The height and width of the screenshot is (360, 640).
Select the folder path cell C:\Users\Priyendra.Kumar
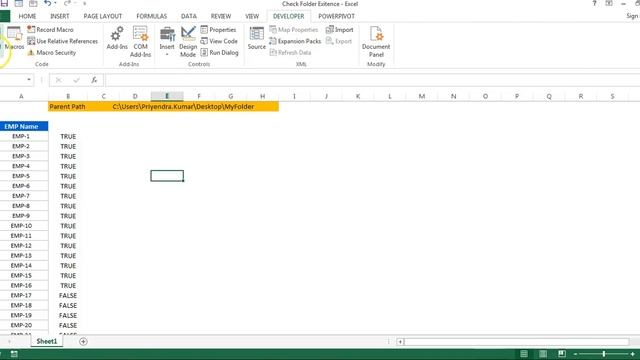(183, 107)
